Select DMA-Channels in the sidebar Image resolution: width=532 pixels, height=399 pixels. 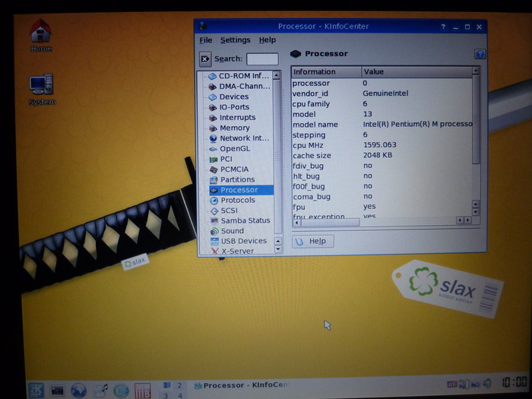tap(239, 86)
